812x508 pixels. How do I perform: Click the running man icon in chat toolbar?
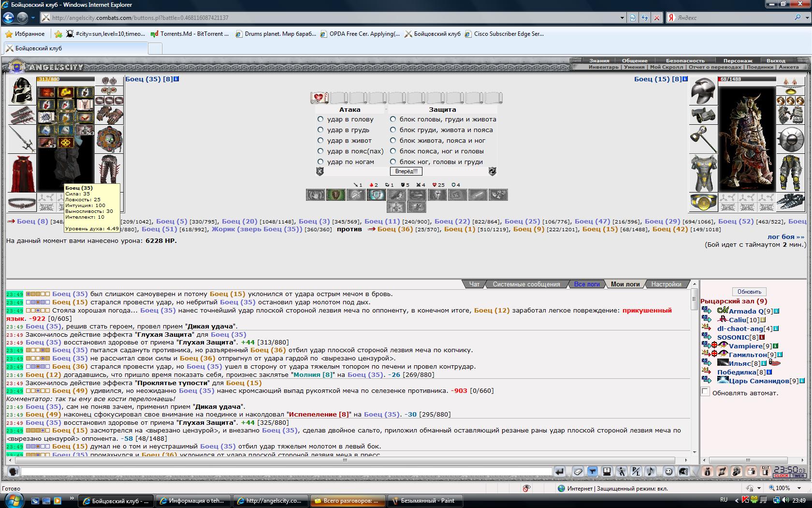point(622,471)
